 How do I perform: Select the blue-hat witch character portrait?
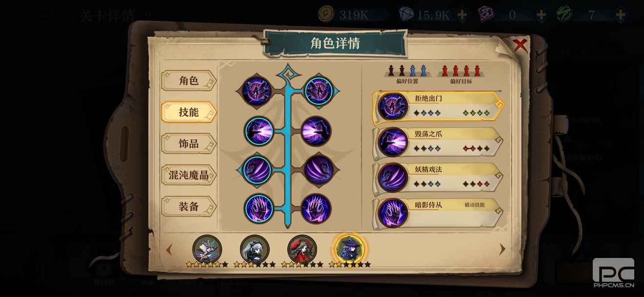(x=350, y=248)
